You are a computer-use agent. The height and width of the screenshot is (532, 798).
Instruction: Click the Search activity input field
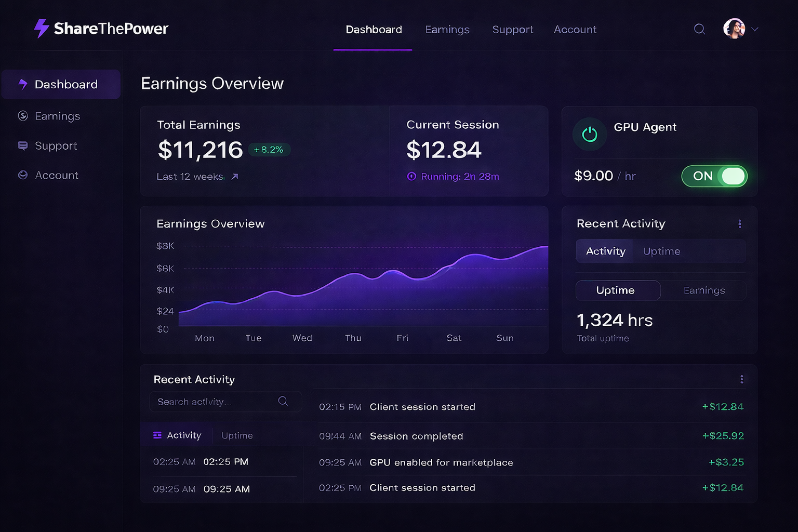pyautogui.click(x=218, y=401)
